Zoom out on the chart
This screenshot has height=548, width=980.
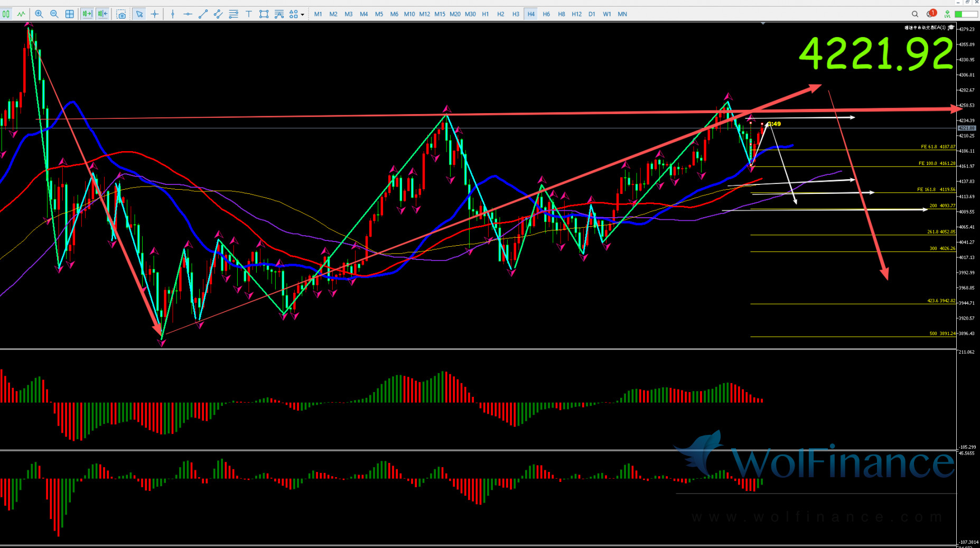(54, 14)
